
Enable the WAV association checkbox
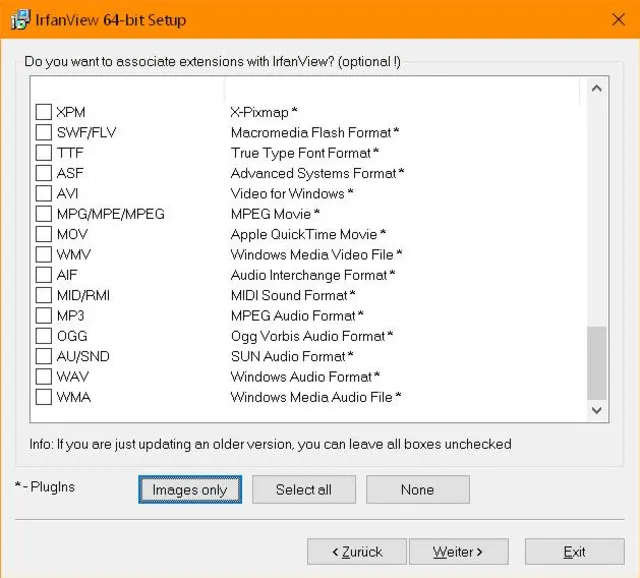point(44,377)
